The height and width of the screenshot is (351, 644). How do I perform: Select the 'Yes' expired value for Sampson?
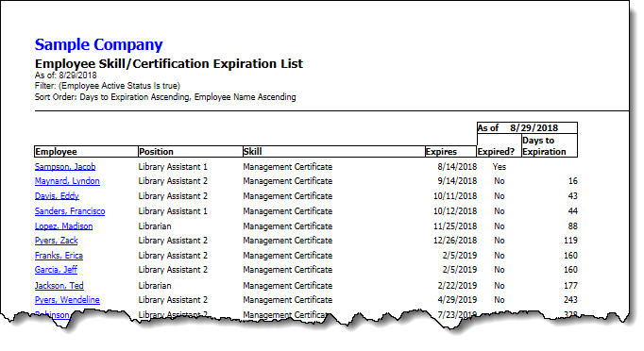pyautogui.click(x=499, y=167)
